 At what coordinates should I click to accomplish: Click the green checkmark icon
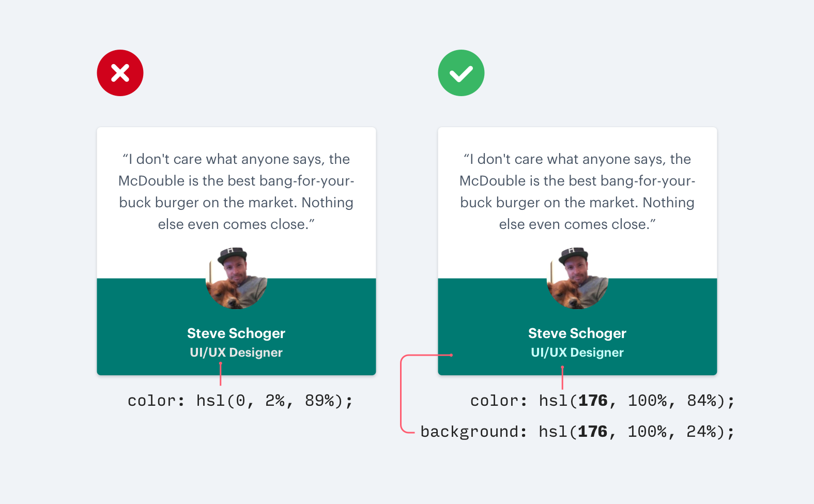click(461, 73)
